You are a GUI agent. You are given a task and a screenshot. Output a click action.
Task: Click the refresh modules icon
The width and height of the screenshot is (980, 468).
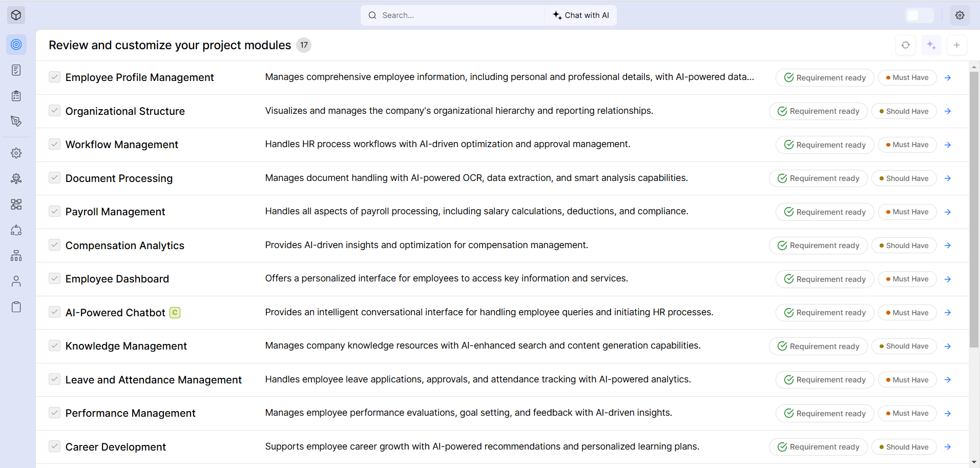(906, 45)
